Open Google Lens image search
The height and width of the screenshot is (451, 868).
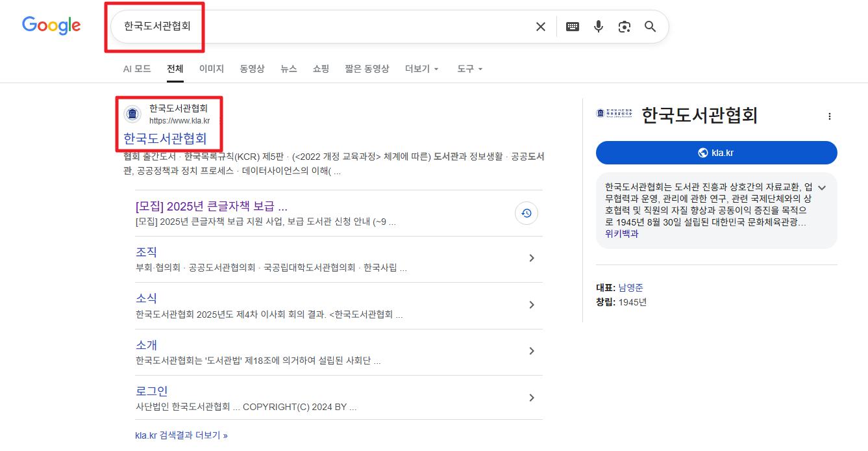pos(624,26)
